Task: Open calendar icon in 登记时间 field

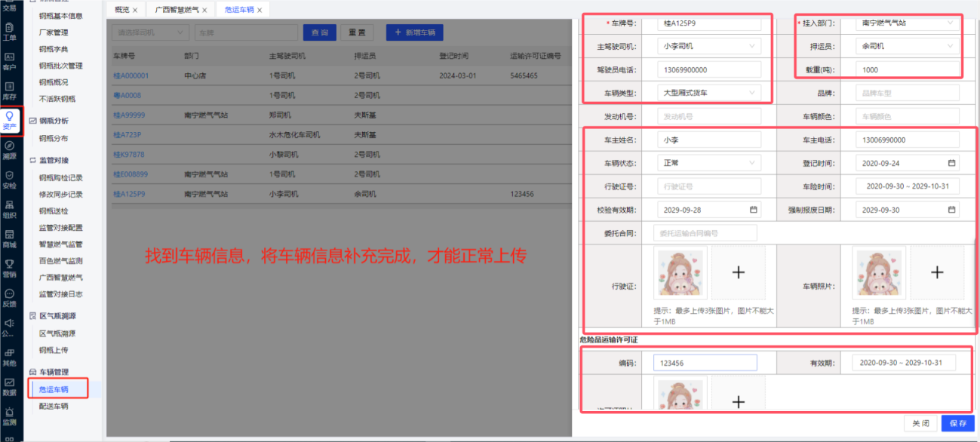Action: (x=951, y=163)
